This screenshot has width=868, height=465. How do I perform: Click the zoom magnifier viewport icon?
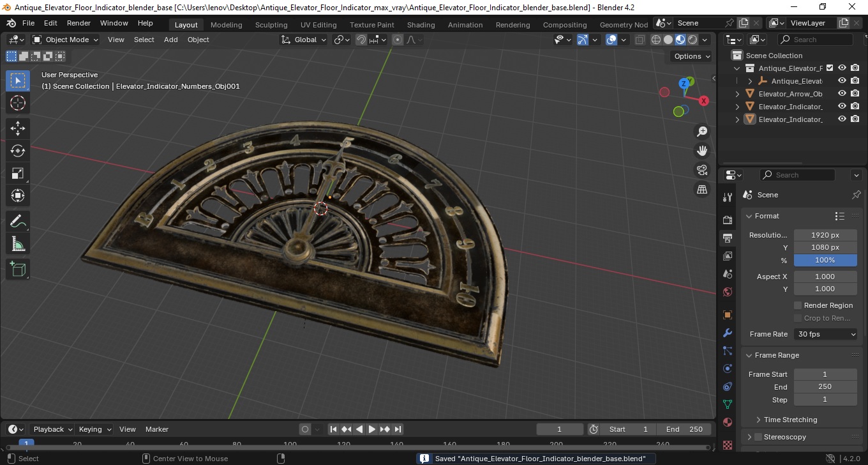[702, 132]
